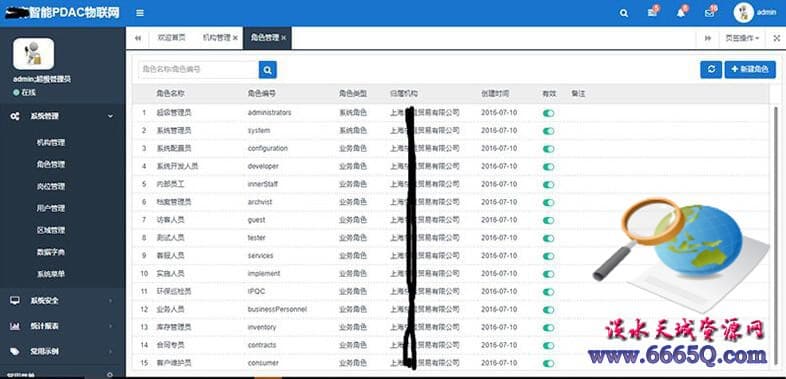Toggle 有效 switch for guest role

pyautogui.click(x=548, y=221)
